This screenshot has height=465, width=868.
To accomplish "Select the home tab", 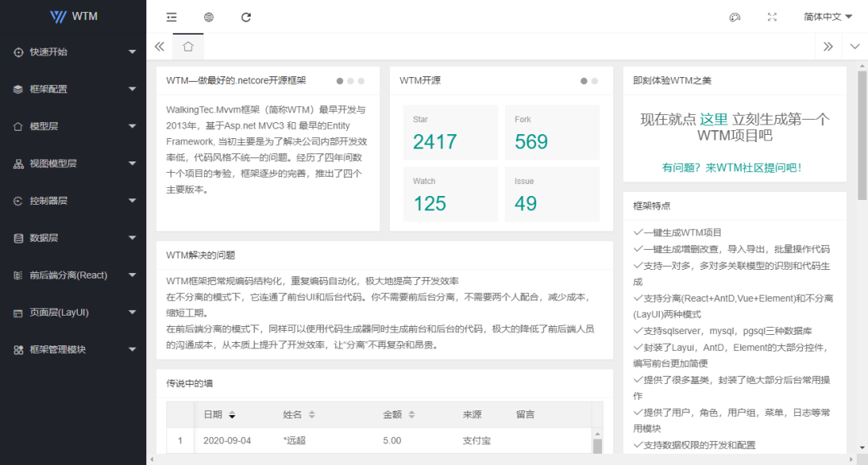I will pos(188,47).
